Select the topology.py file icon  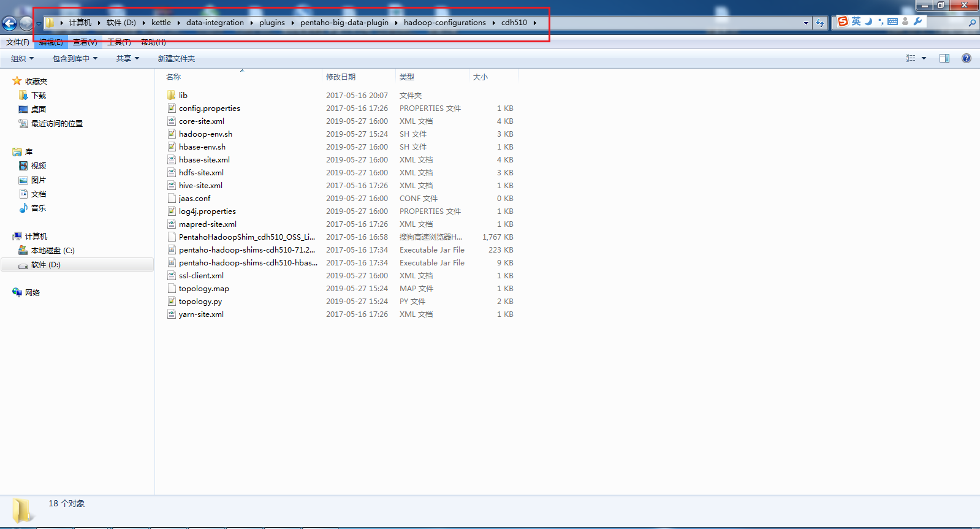[x=172, y=301]
